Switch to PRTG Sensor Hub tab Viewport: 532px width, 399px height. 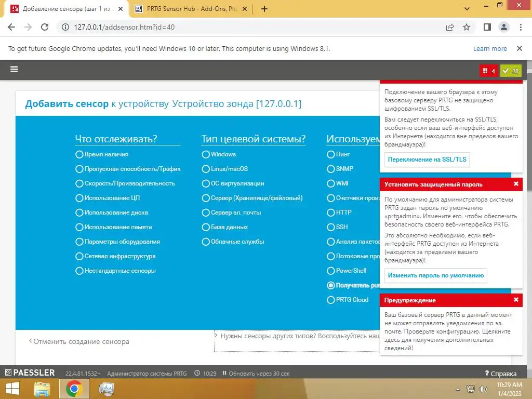pyautogui.click(x=191, y=9)
